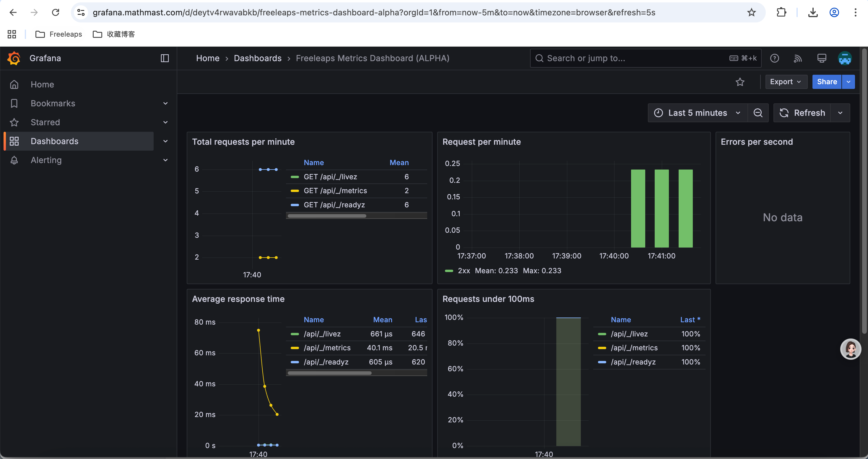Expand the Bookmarks section chevron
Viewport: 868px width, 459px height.
pyautogui.click(x=165, y=103)
